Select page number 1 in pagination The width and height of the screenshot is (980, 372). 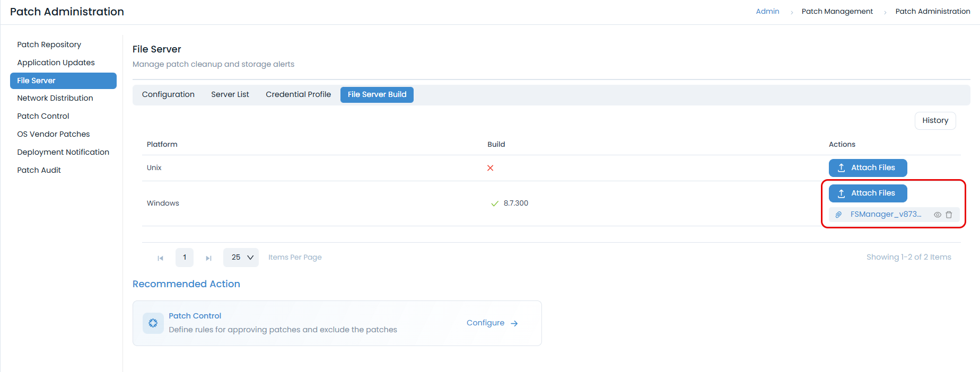(x=185, y=258)
